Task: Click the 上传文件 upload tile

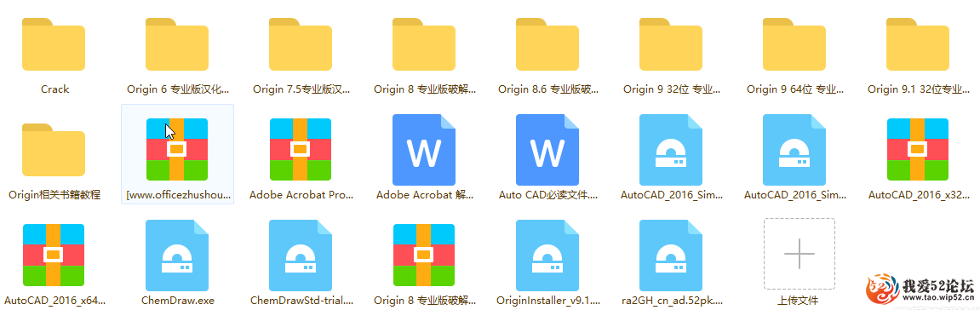Action: click(799, 254)
